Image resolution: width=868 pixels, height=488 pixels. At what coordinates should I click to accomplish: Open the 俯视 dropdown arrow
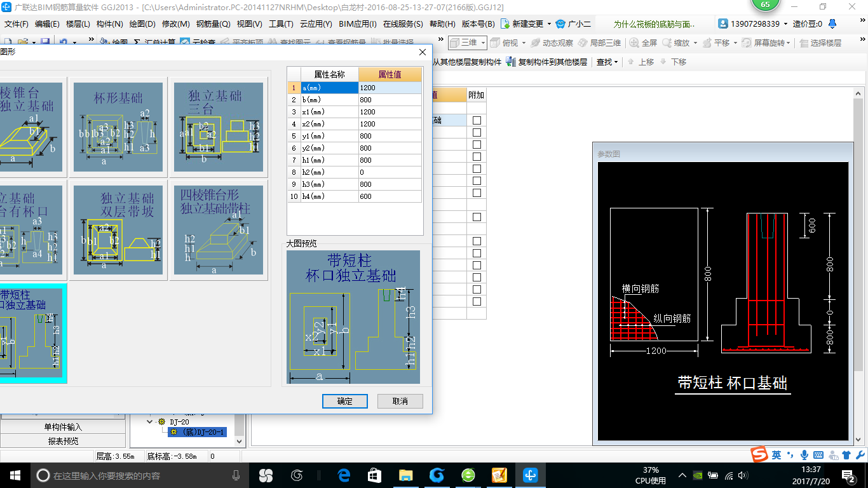coord(524,43)
